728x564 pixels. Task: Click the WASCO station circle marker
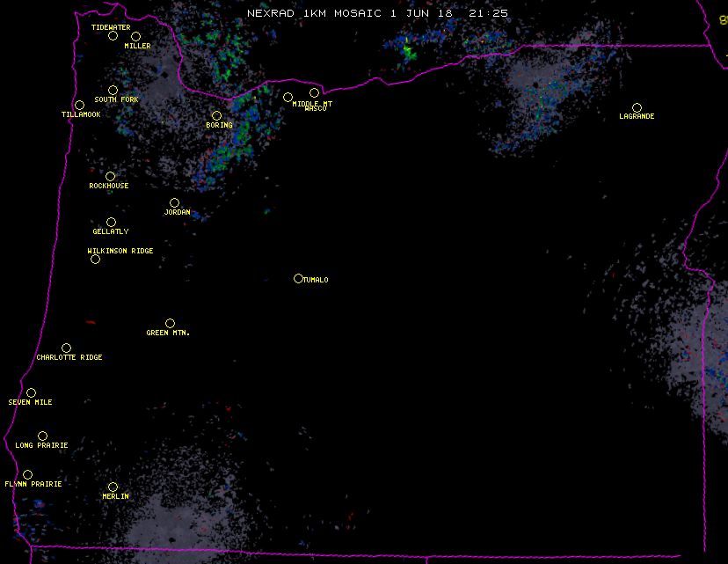[314, 92]
